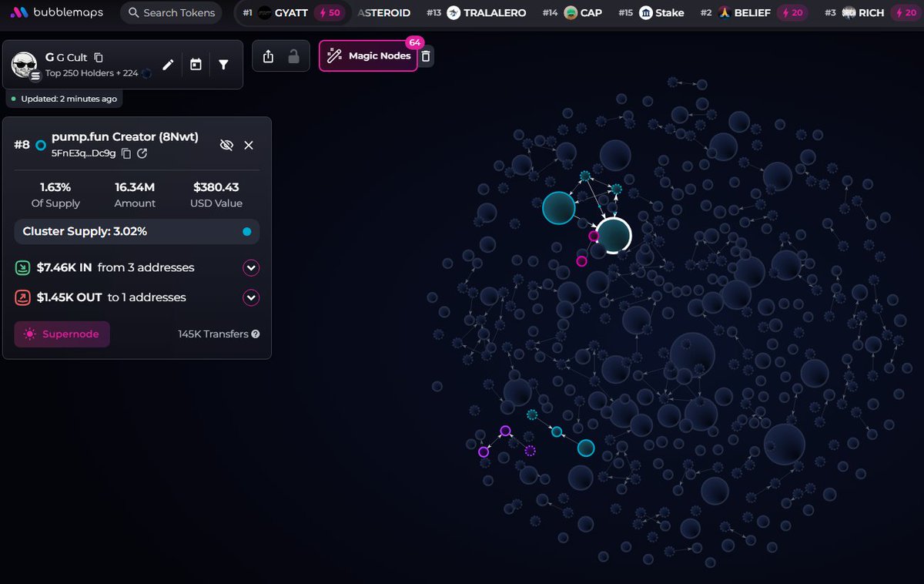Click the RICH token logo icon
Image resolution: width=924 pixels, height=584 pixels.
849,12
